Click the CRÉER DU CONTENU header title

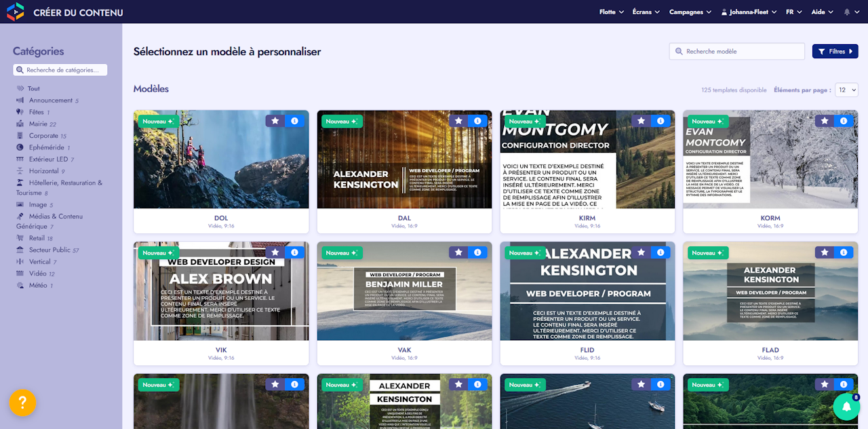click(78, 12)
